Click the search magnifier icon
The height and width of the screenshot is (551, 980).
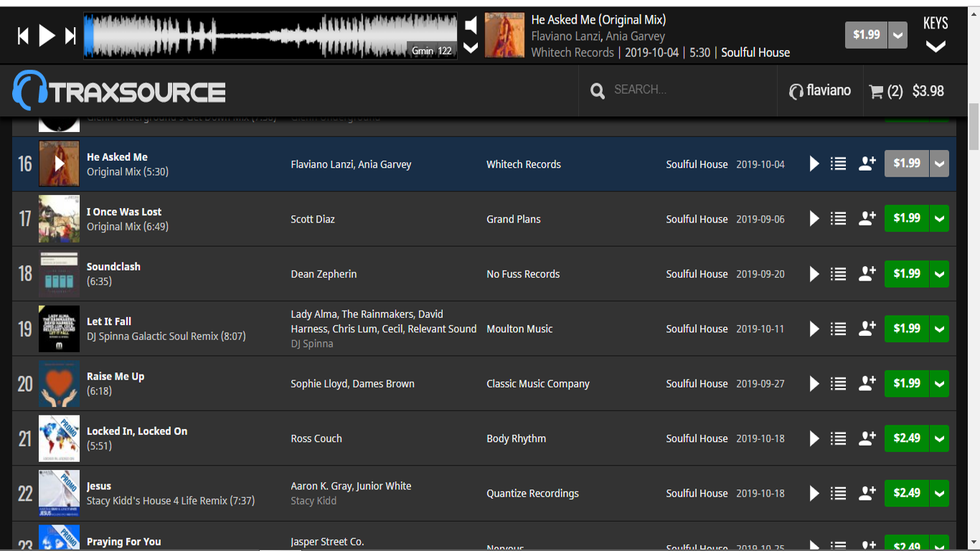click(598, 91)
